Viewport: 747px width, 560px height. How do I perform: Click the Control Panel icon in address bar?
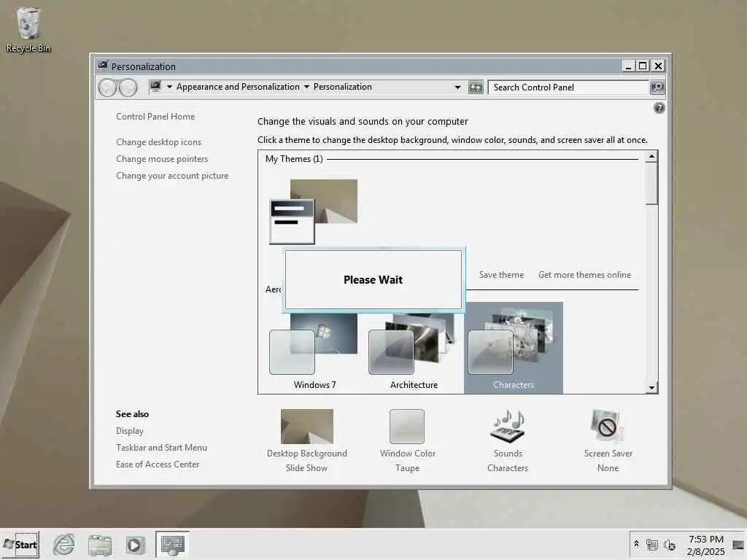click(155, 87)
